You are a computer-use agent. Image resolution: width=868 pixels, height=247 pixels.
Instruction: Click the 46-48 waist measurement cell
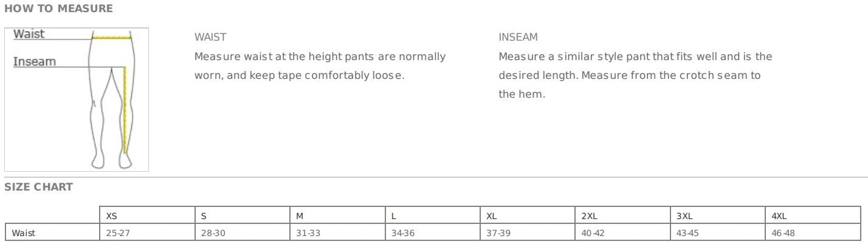(783, 233)
